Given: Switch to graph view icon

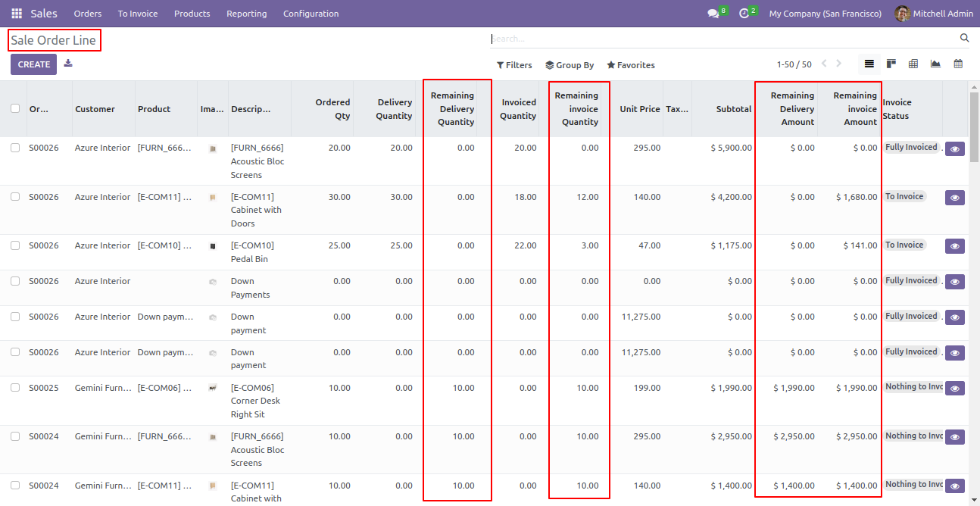Looking at the screenshot, I should point(936,64).
